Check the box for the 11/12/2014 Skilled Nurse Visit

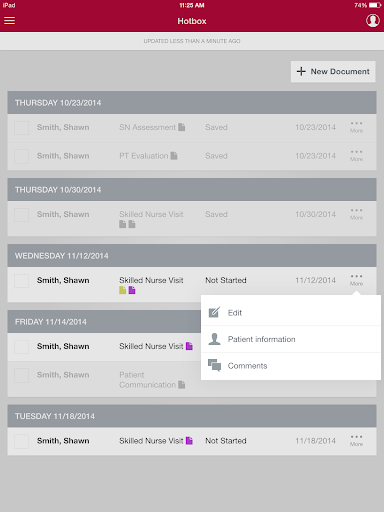[21, 281]
